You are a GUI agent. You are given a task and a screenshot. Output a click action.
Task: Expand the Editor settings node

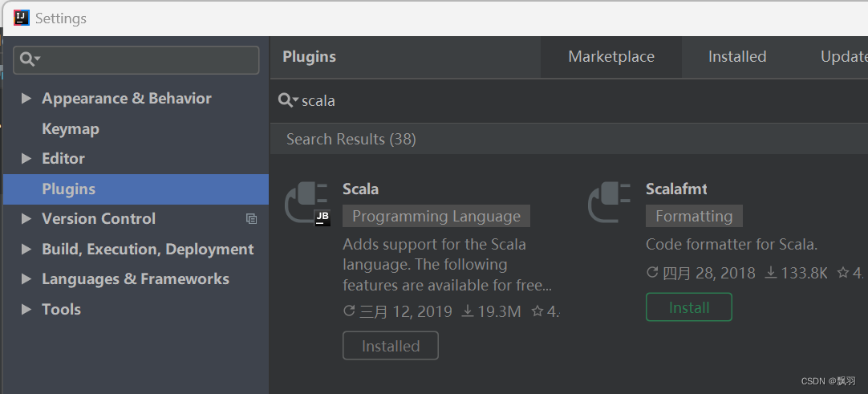click(26, 158)
